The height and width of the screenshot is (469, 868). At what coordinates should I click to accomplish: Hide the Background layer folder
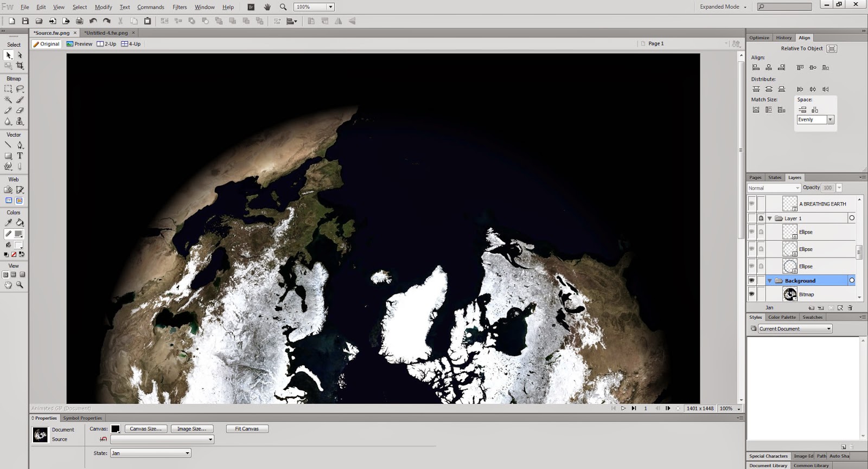click(751, 280)
